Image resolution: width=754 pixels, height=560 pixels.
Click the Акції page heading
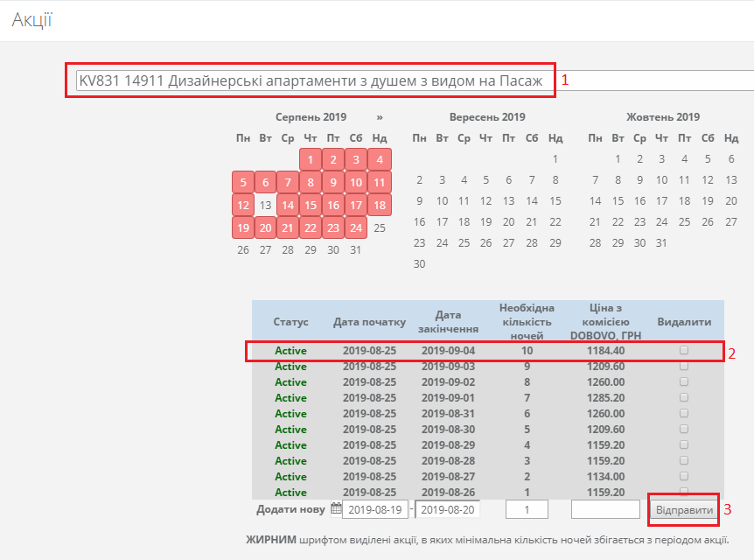pos(31,20)
